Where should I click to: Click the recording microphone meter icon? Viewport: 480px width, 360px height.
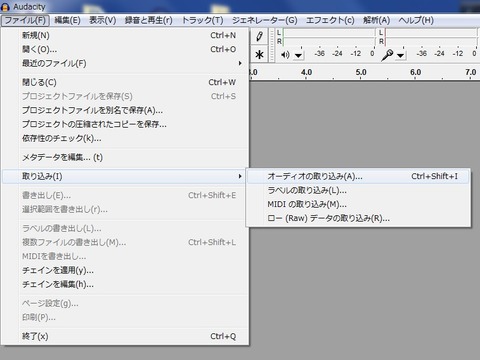click(x=387, y=55)
